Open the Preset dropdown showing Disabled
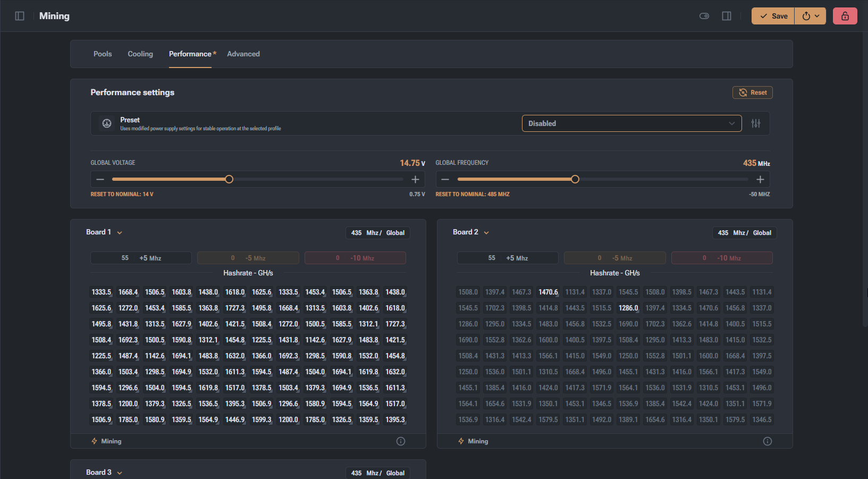 click(631, 123)
